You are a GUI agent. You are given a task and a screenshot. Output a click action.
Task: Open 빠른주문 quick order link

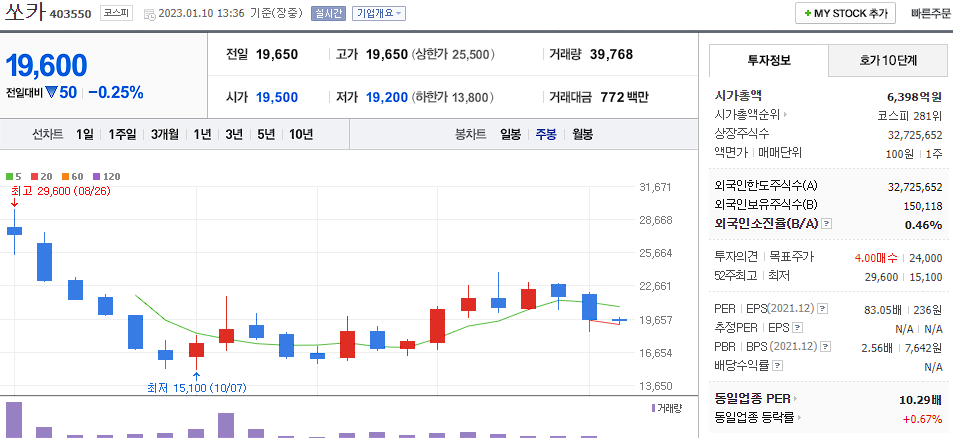point(931,13)
